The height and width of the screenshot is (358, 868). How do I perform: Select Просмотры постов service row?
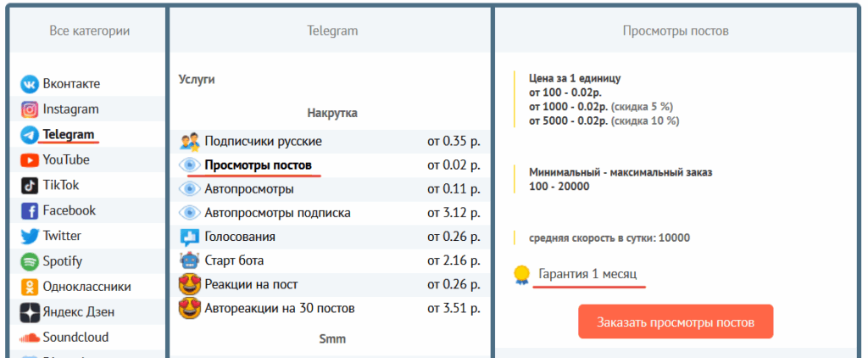point(258,165)
